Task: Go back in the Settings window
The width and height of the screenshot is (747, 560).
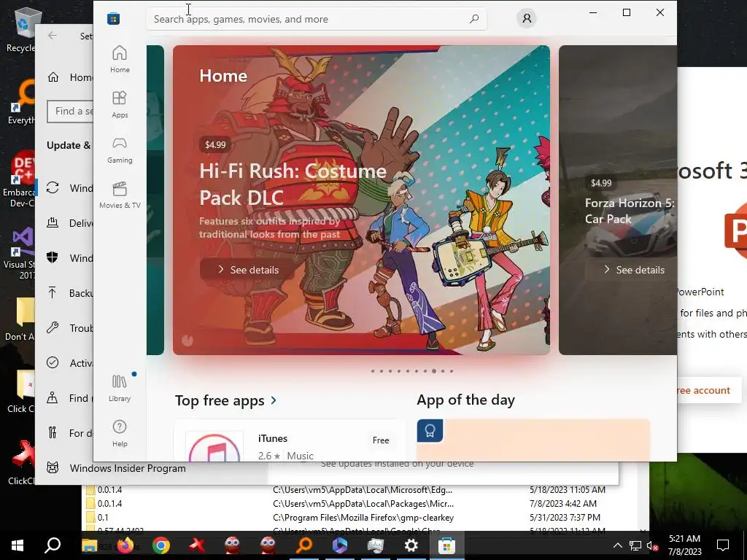Action: click(53, 36)
